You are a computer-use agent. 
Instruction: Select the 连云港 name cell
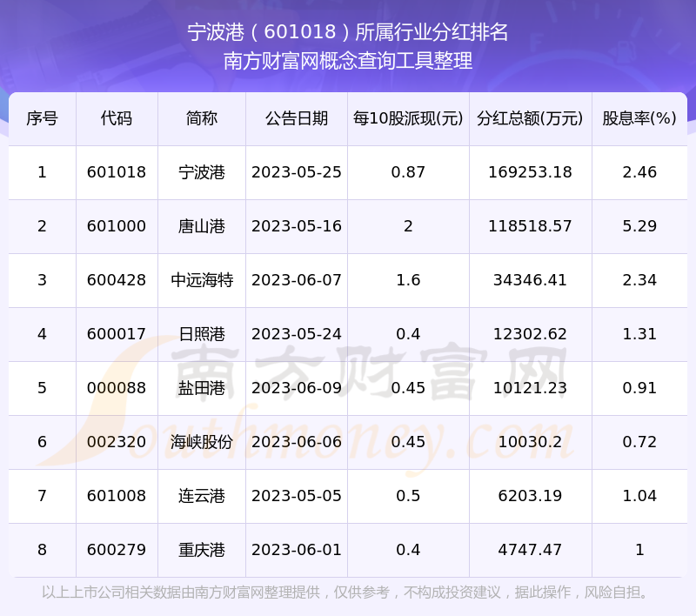coord(202,496)
